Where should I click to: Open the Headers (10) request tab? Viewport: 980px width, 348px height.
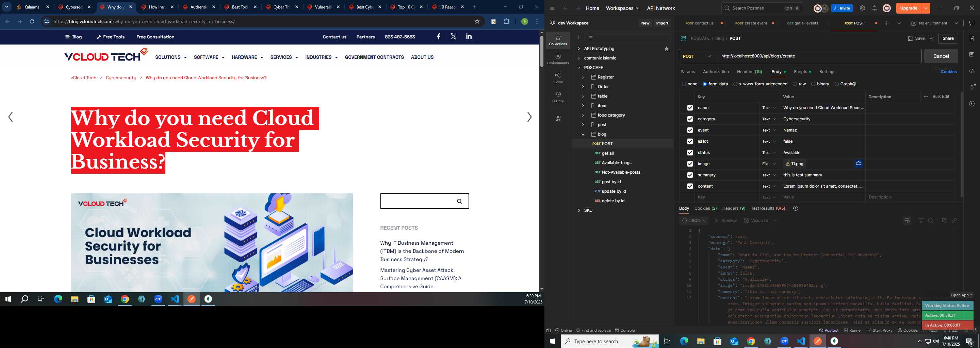pos(749,72)
